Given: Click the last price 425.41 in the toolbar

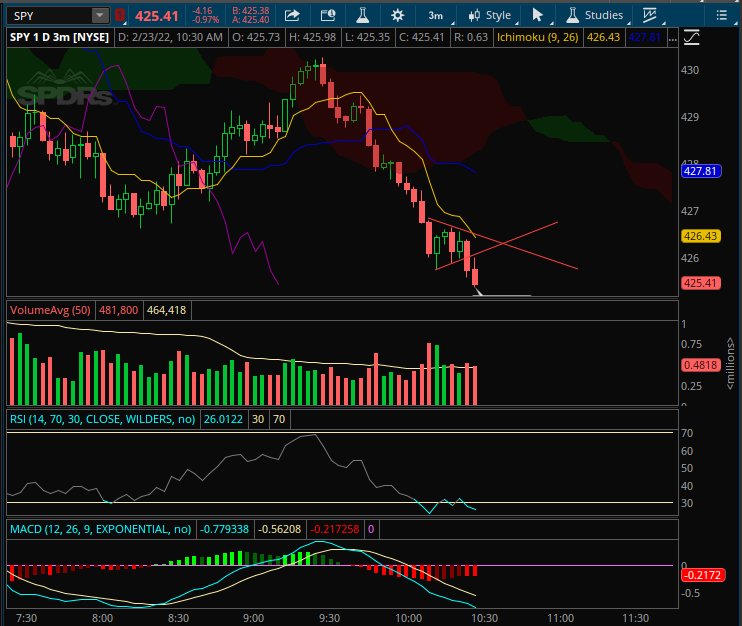Looking at the screenshot, I should 157,16.
